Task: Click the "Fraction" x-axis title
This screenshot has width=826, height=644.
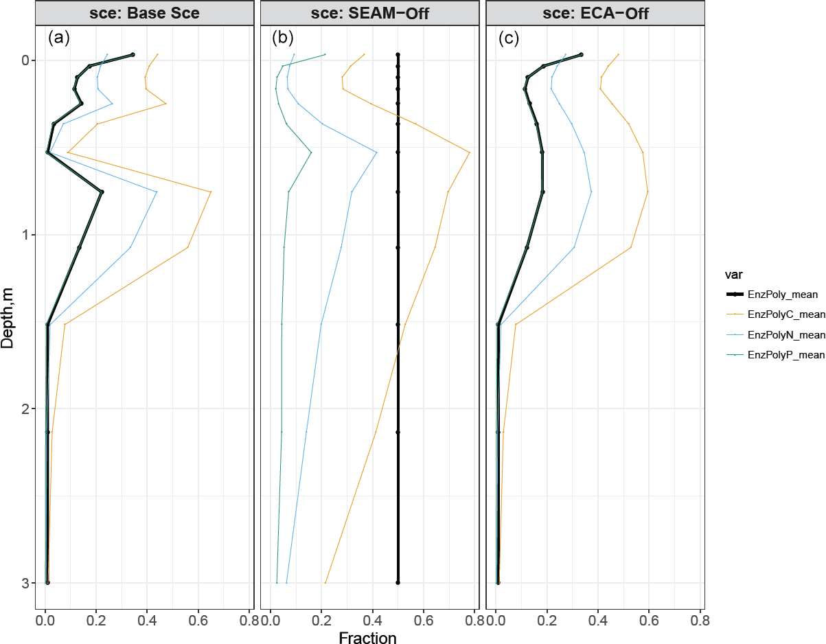Action: (x=368, y=638)
